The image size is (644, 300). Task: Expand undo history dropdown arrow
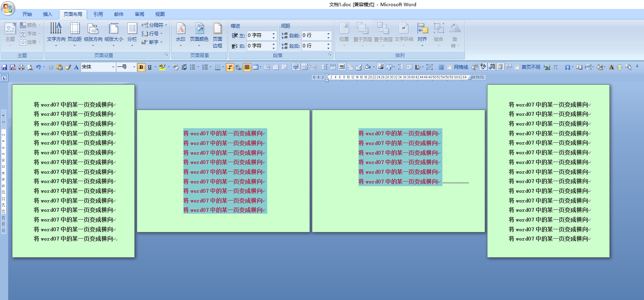click(x=44, y=67)
